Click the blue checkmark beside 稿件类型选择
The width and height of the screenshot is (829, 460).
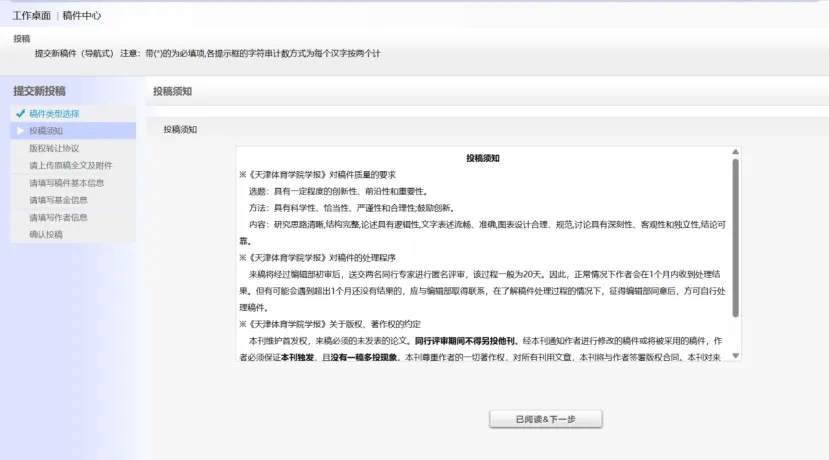point(20,114)
